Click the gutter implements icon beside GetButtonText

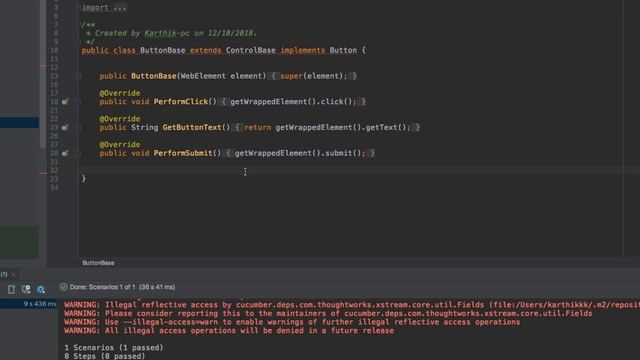click(x=64, y=128)
